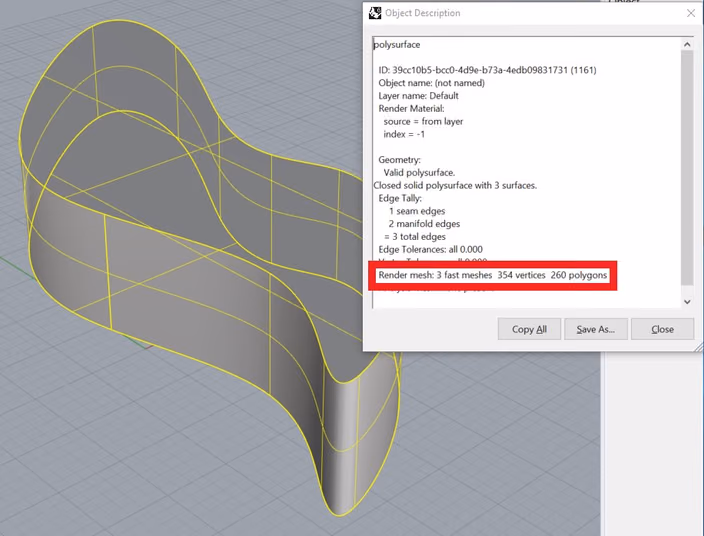Click 'source = from layer' text

[x=423, y=122]
